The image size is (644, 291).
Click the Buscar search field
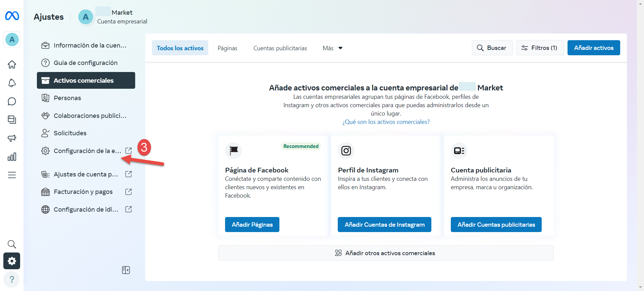click(x=492, y=48)
